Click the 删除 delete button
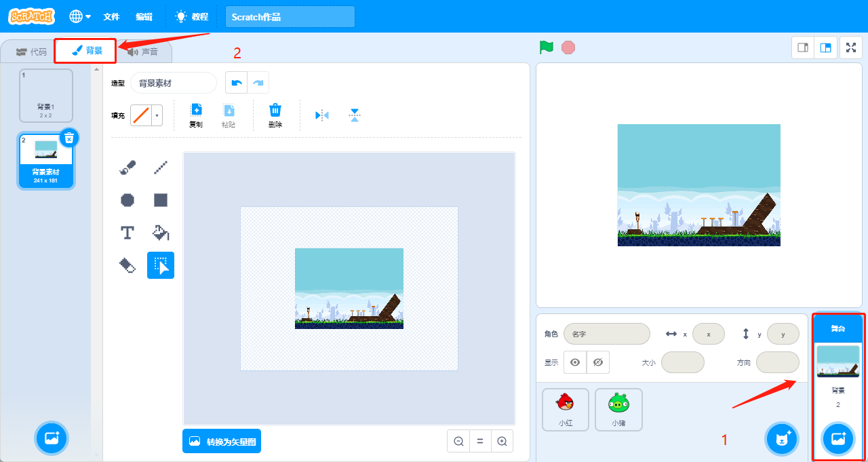 coord(275,115)
